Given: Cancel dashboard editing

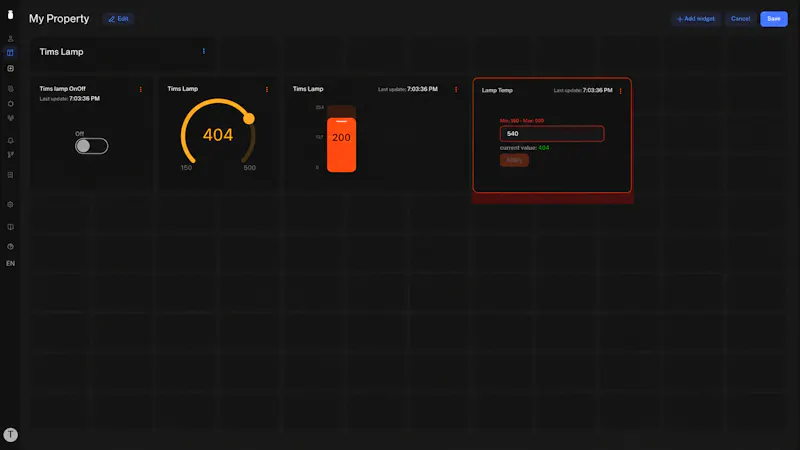Looking at the screenshot, I should click(740, 19).
